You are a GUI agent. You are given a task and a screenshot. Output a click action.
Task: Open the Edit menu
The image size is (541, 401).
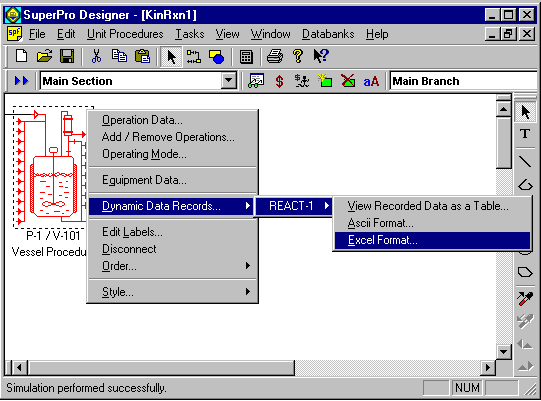coord(66,34)
